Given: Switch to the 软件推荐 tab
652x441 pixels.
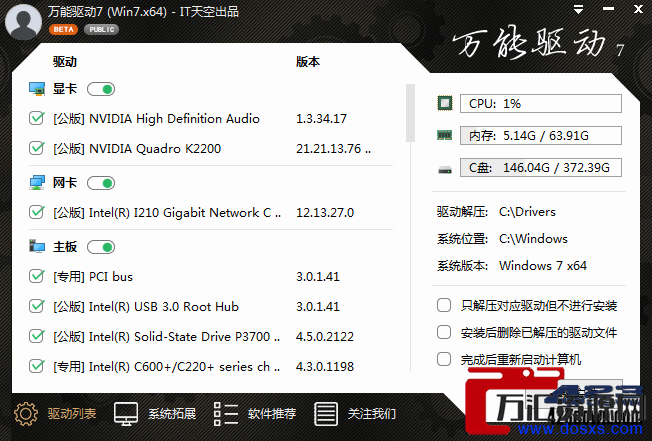Looking at the screenshot, I should pyautogui.click(x=272, y=414).
